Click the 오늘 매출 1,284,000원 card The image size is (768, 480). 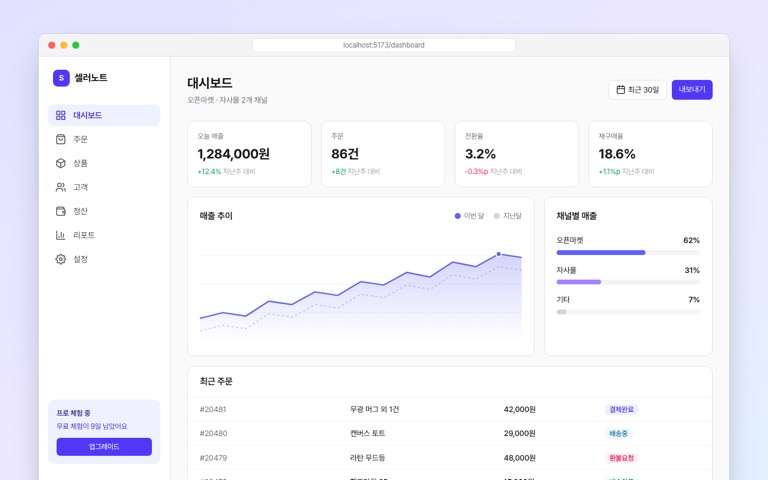point(249,154)
